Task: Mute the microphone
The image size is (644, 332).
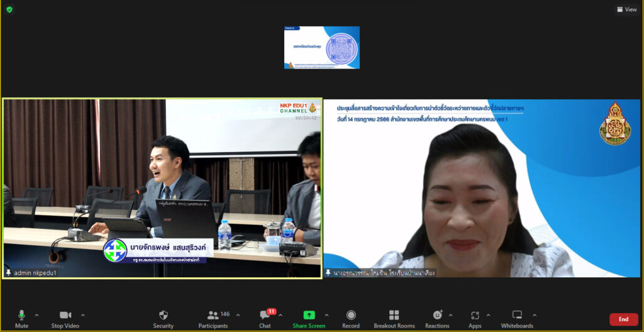Action: point(22,319)
